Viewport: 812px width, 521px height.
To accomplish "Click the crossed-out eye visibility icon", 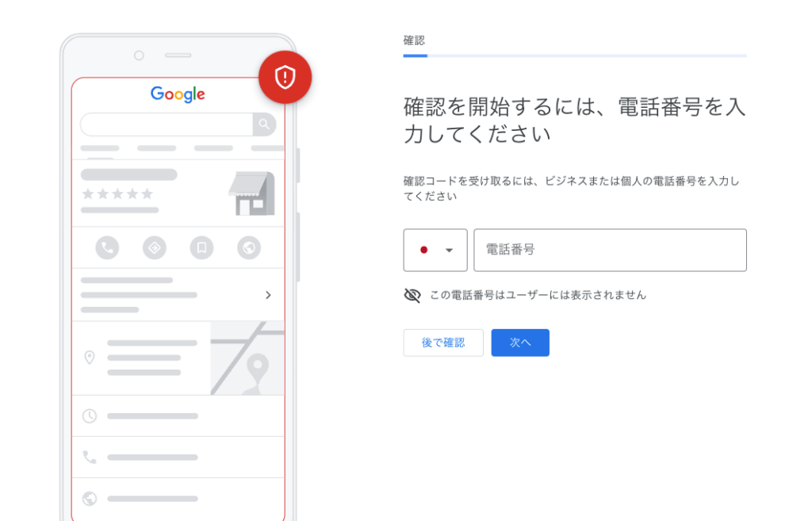I will click(412, 295).
